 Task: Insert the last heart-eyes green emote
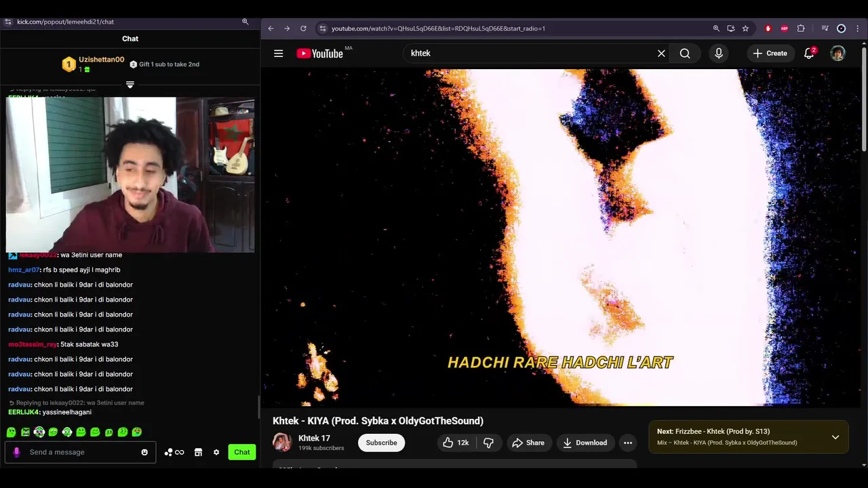(137, 432)
